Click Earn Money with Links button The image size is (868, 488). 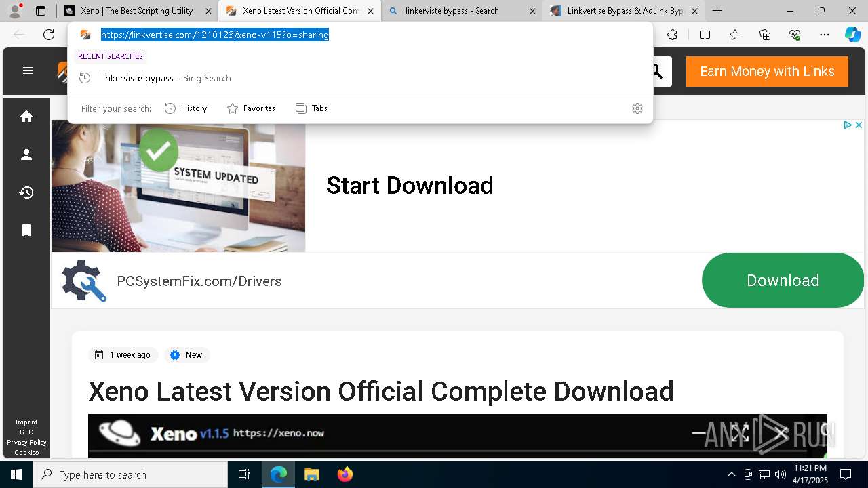[x=767, y=71]
